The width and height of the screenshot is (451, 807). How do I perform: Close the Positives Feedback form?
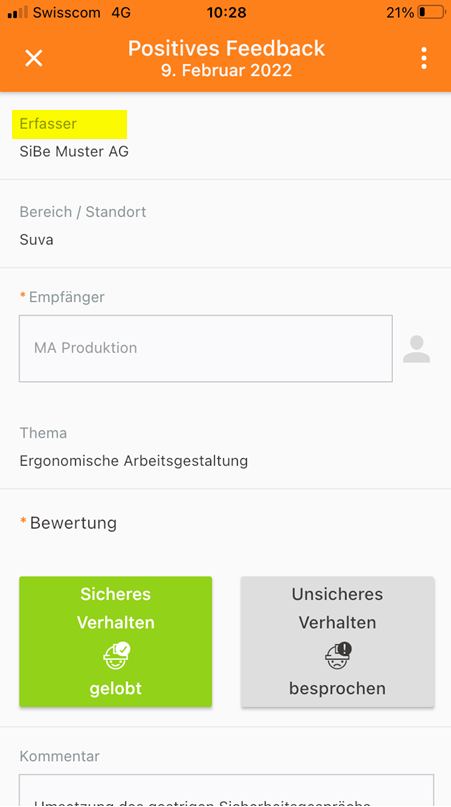[34, 58]
